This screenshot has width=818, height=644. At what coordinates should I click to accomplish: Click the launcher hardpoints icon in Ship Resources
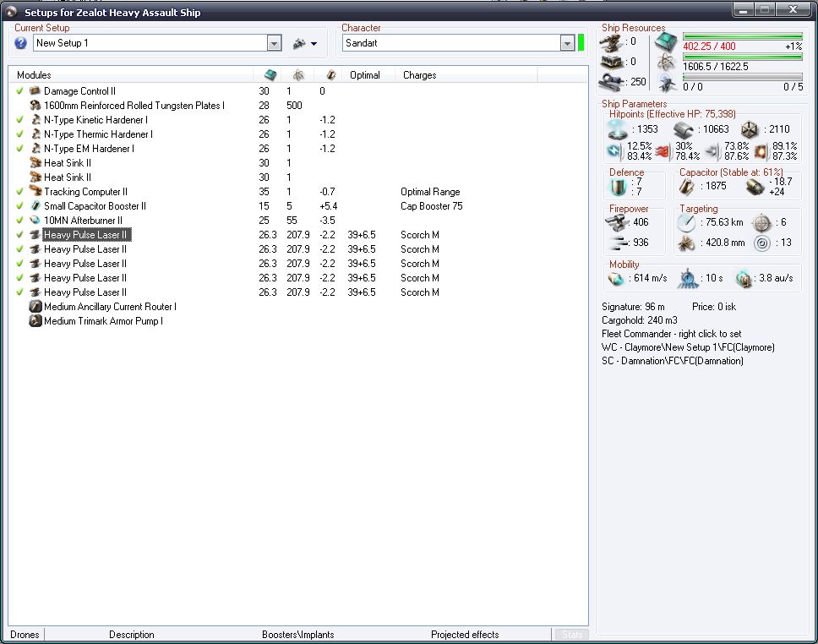coord(612,62)
